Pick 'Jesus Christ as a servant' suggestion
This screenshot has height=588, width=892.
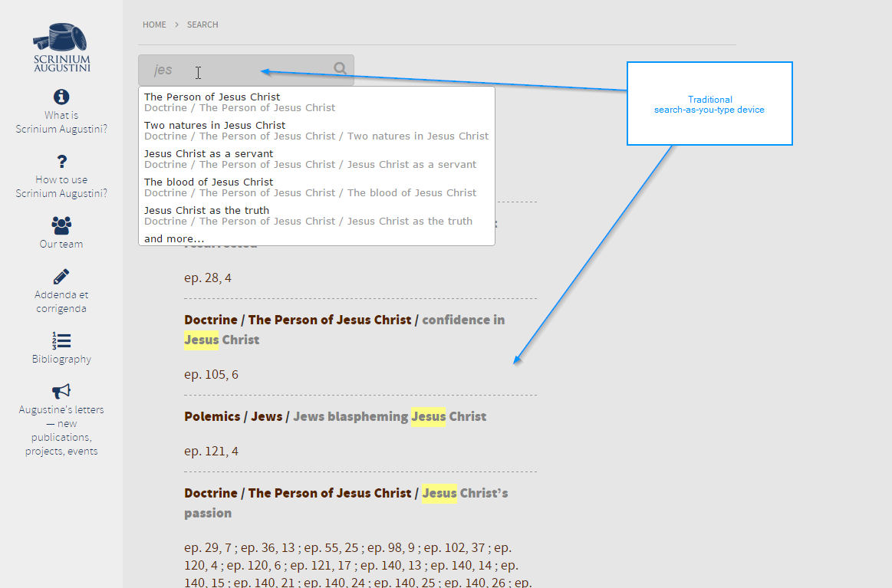pyautogui.click(x=209, y=154)
